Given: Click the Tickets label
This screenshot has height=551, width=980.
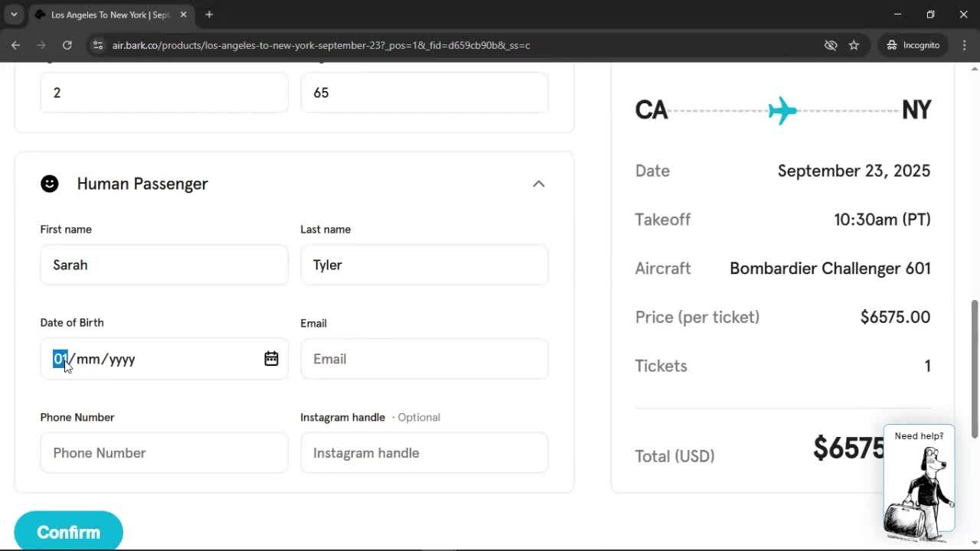Looking at the screenshot, I should click(661, 366).
